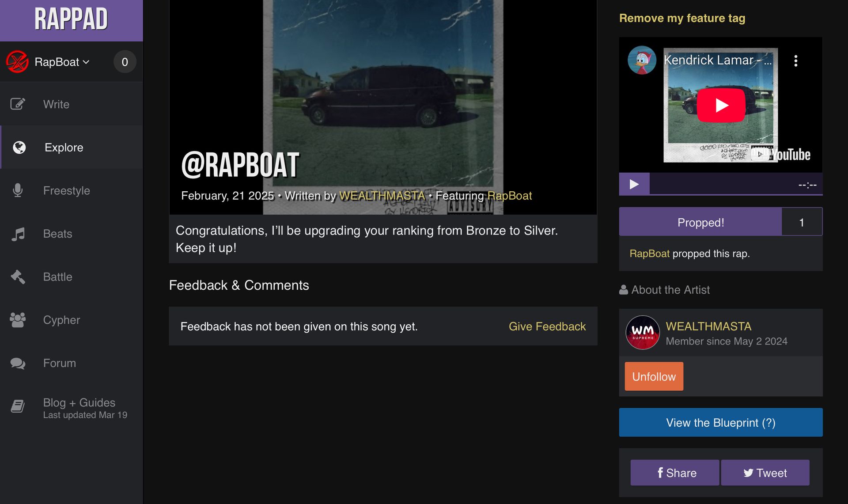This screenshot has height=504, width=848.
Task: Go to Beats music note icon
Action: (x=18, y=234)
